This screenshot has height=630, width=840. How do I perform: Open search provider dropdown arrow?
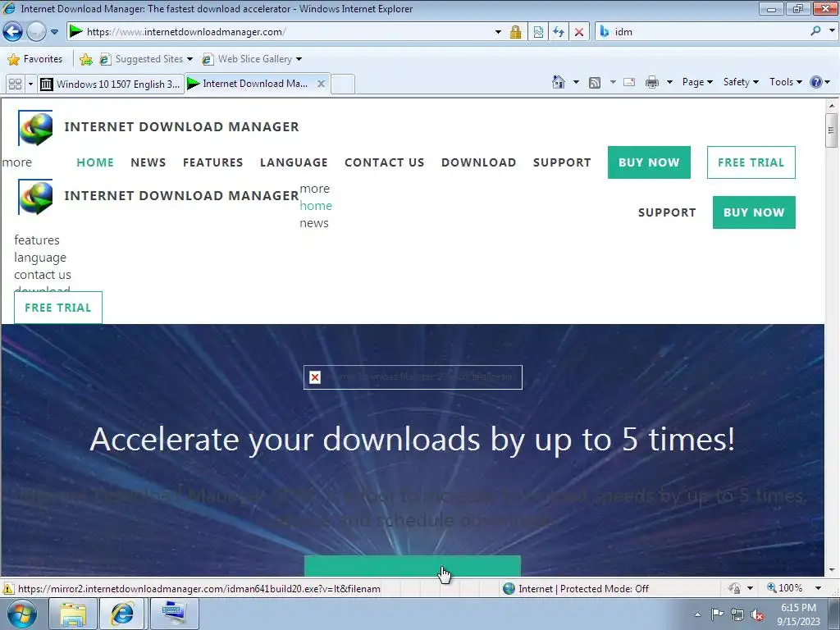[832, 31]
